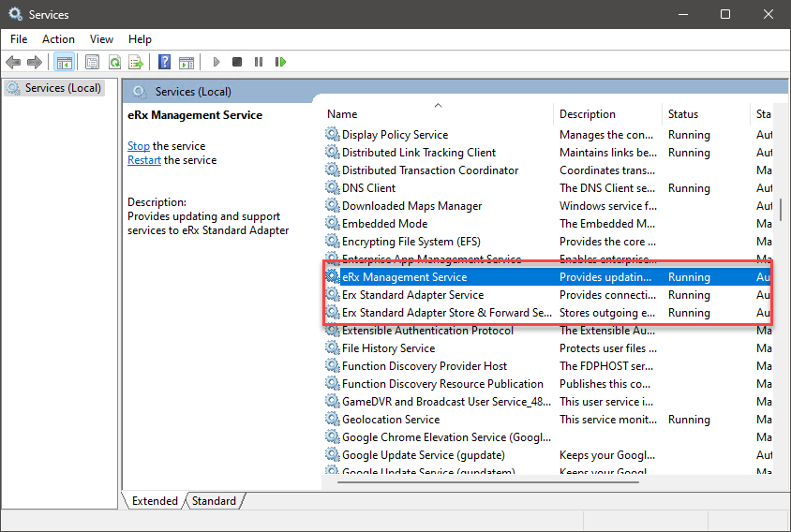
Task: Click the Restart Service icon
Action: (x=280, y=62)
